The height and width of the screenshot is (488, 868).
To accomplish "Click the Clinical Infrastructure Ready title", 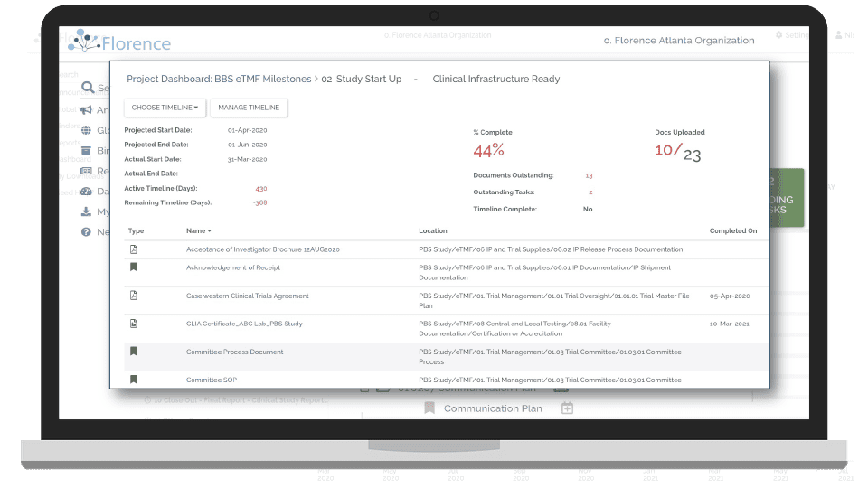I will pyautogui.click(x=496, y=80).
